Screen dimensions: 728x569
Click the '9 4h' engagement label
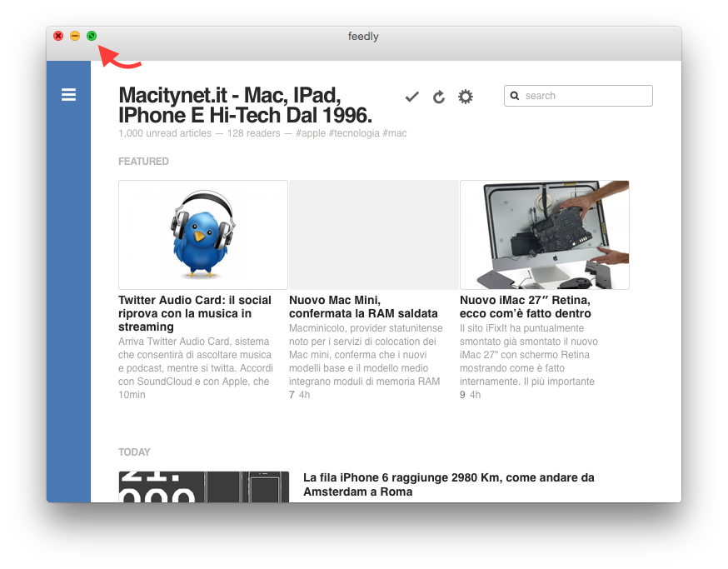[x=471, y=395]
